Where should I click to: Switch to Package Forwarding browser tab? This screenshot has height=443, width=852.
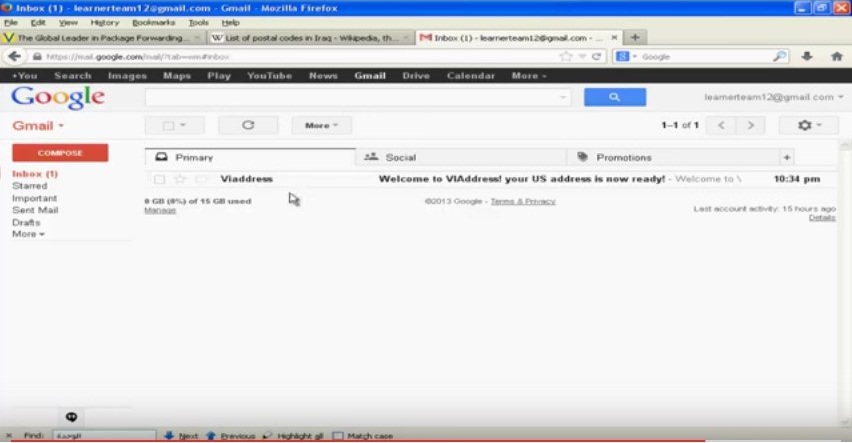point(103,38)
